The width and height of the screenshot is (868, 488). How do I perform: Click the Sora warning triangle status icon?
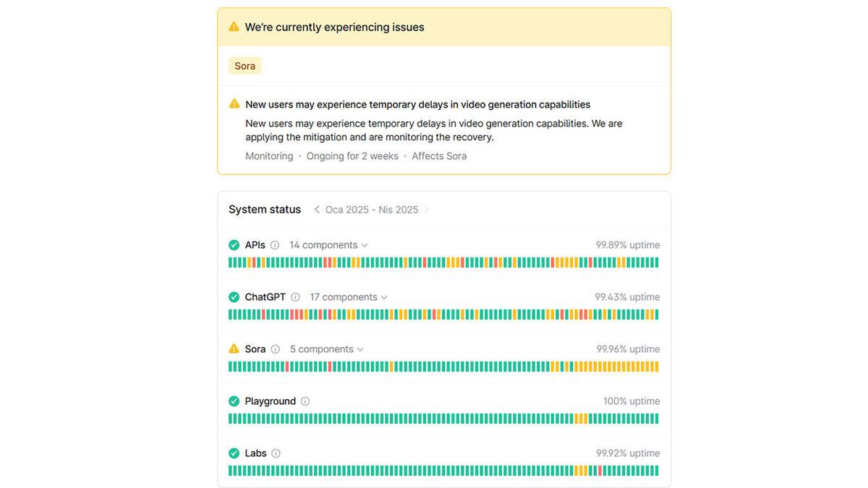point(234,349)
